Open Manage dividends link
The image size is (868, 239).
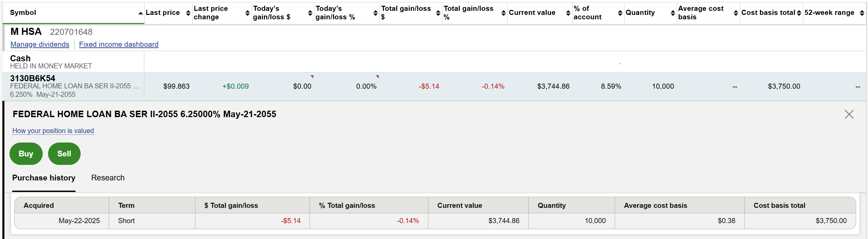point(40,44)
